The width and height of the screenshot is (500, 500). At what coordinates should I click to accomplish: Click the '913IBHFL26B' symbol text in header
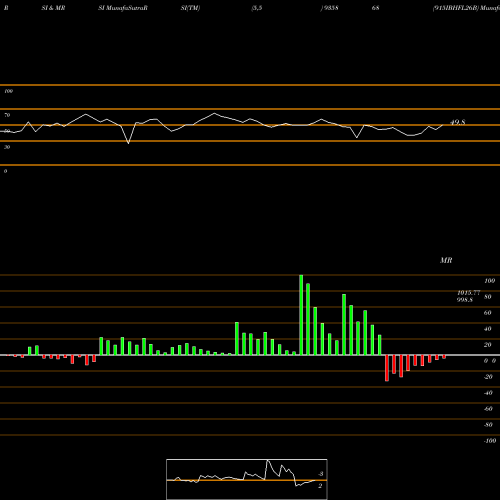click(455, 8)
